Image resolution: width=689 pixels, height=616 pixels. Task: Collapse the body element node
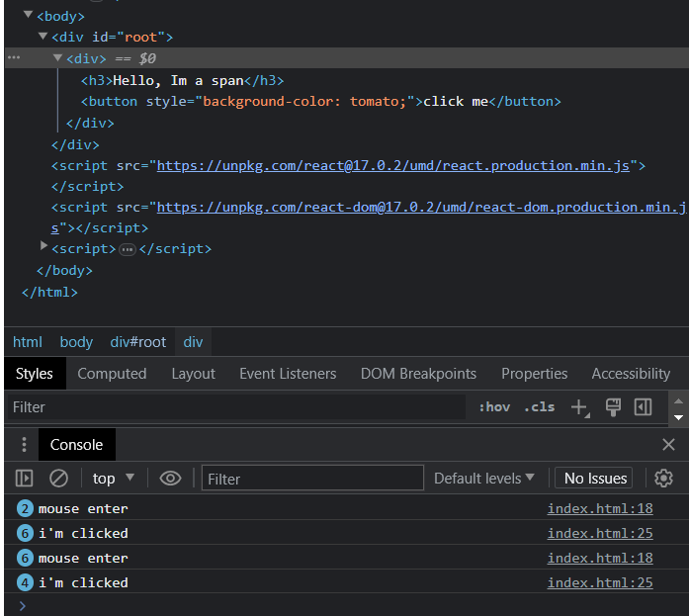[28, 15]
